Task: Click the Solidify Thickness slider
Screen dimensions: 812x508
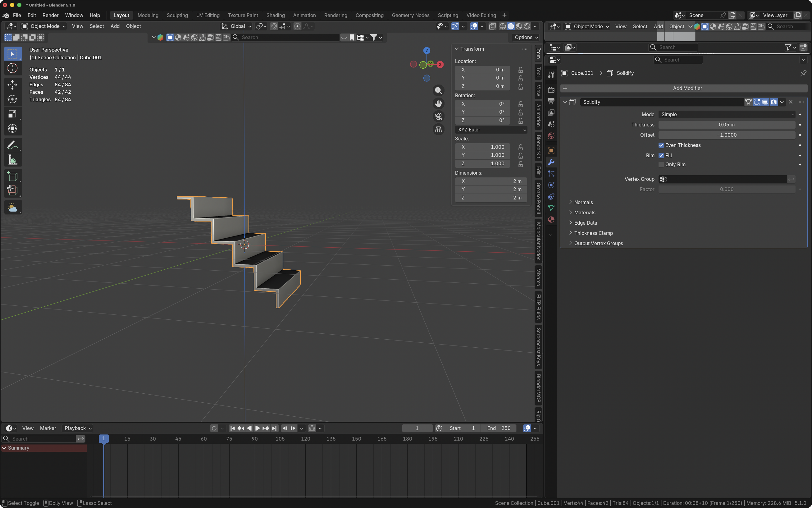Action: click(x=727, y=125)
